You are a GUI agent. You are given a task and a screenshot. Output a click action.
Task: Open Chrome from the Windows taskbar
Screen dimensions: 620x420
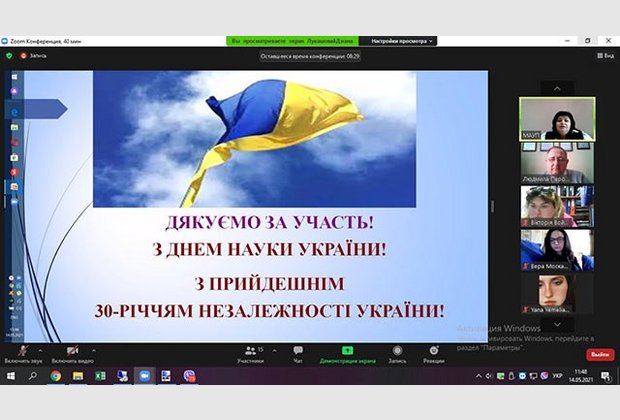pos(55,376)
